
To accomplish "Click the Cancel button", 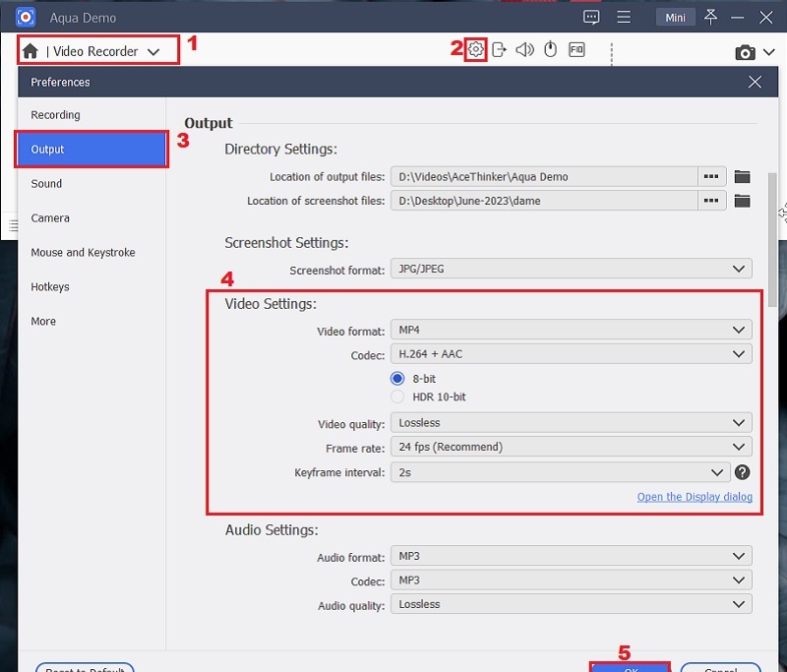I will pos(721,668).
